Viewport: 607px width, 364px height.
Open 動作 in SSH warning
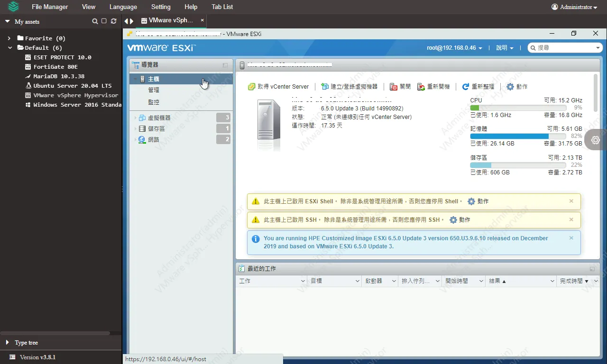pyautogui.click(x=460, y=220)
